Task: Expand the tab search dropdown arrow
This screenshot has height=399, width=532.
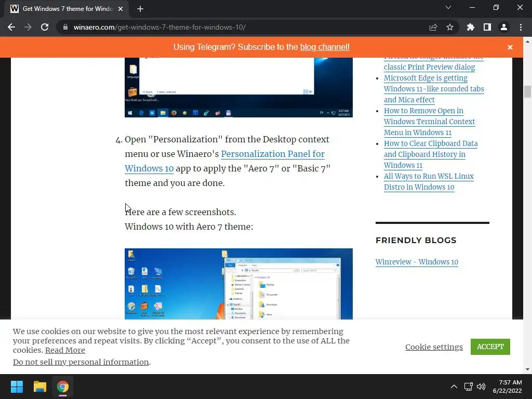Action: 448,7
